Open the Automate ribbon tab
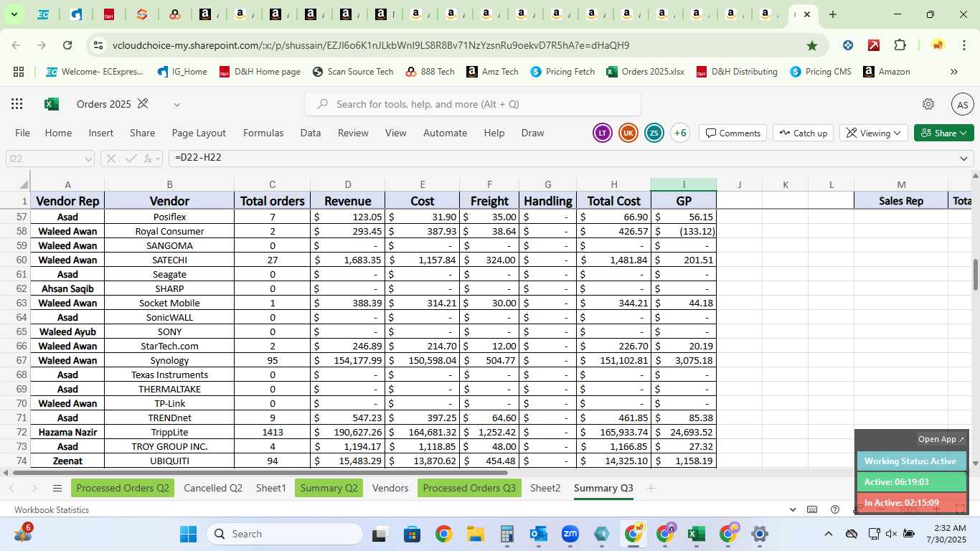Viewport: 980px width, 551px height. tap(445, 133)
